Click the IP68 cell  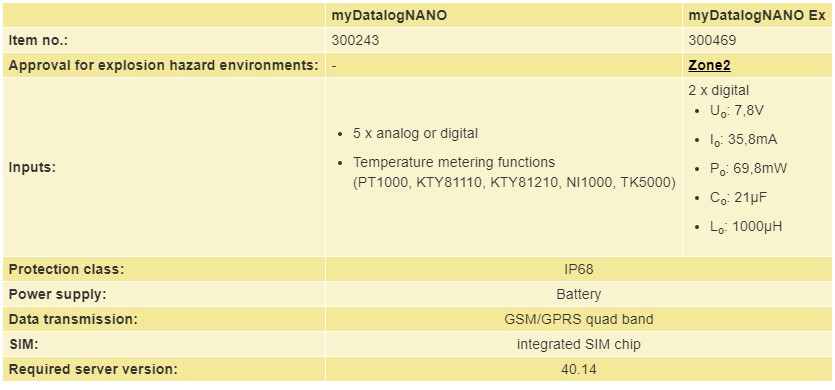point(578,269)
